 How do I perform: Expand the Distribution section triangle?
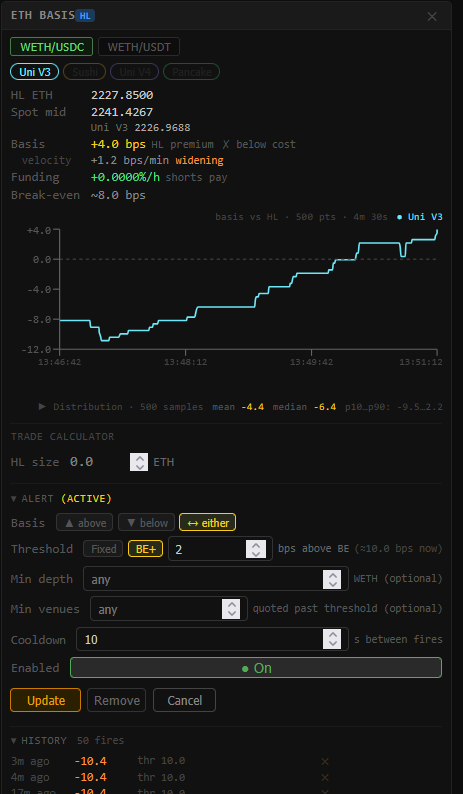coord(43,407)
